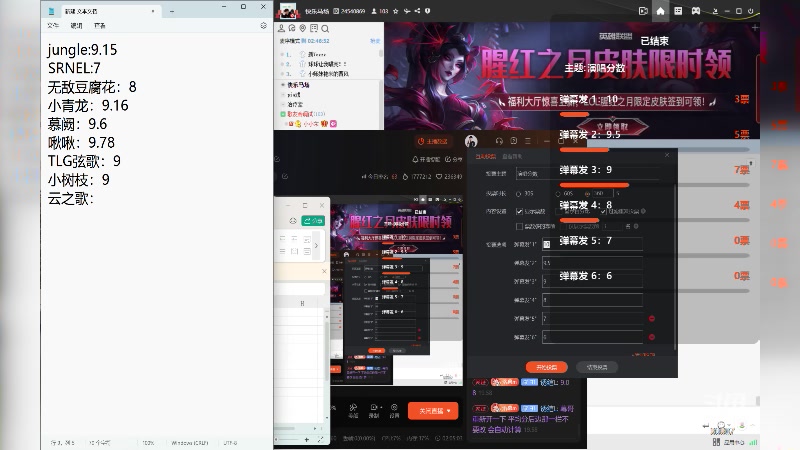The height and width of the screenshot is (450, 800).
Task: Tick the unchecked checkbox below 内容设置
Action: tap(519, 226)
